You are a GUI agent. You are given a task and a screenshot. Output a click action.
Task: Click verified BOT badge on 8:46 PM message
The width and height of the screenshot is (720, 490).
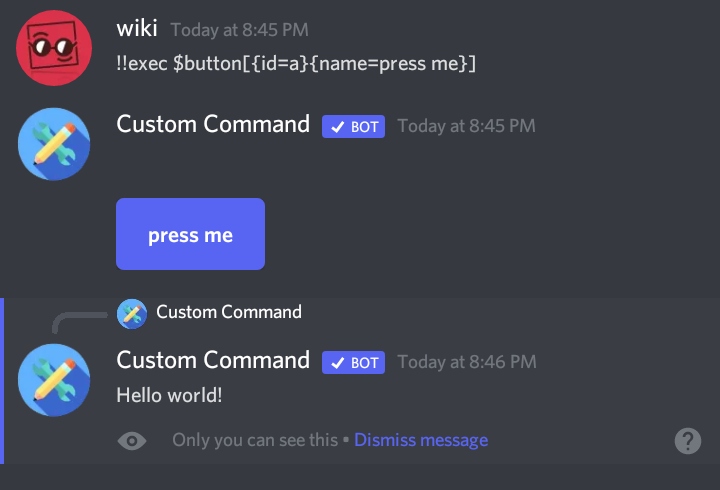pos(353,362)
